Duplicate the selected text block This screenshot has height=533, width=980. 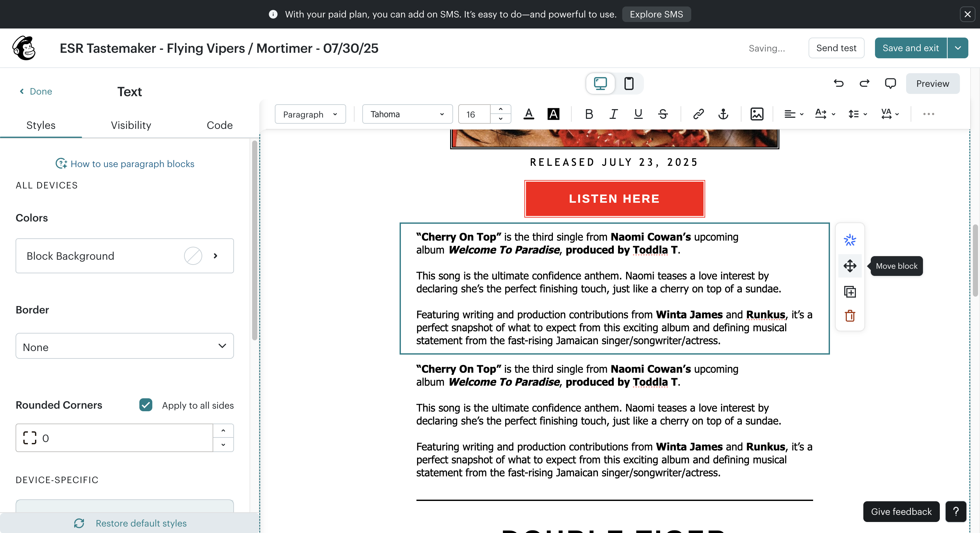click(850, 291)
